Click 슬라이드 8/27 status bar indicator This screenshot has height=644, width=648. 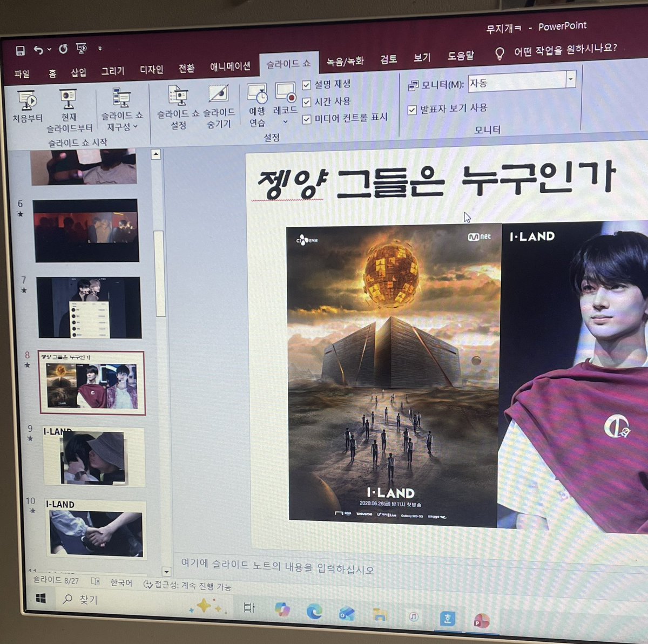(56, 580)
